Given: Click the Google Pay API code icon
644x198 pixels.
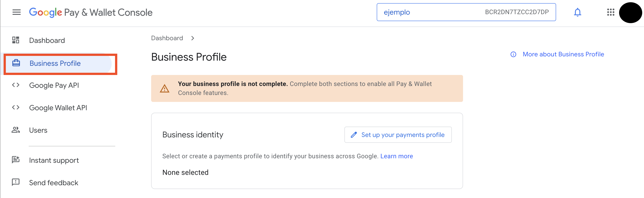Looking at the screenshot, I should click(16, 85).
